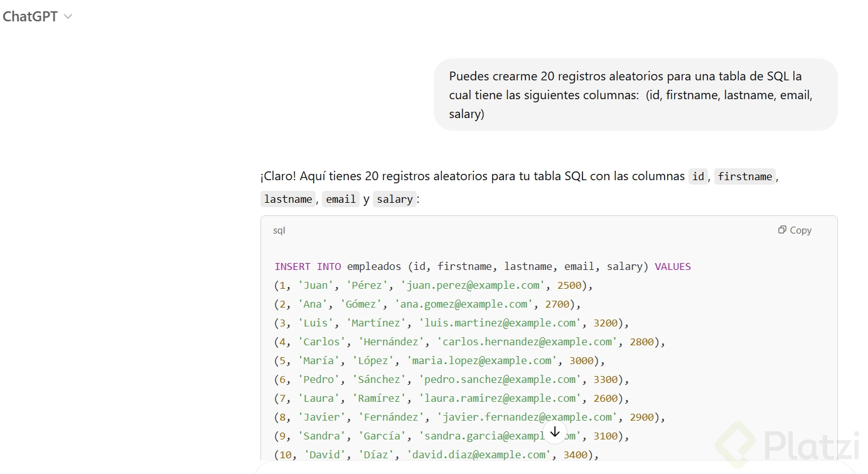Click the inline code chip 'id'
This screenshot has height=474, width=868.
698,176
